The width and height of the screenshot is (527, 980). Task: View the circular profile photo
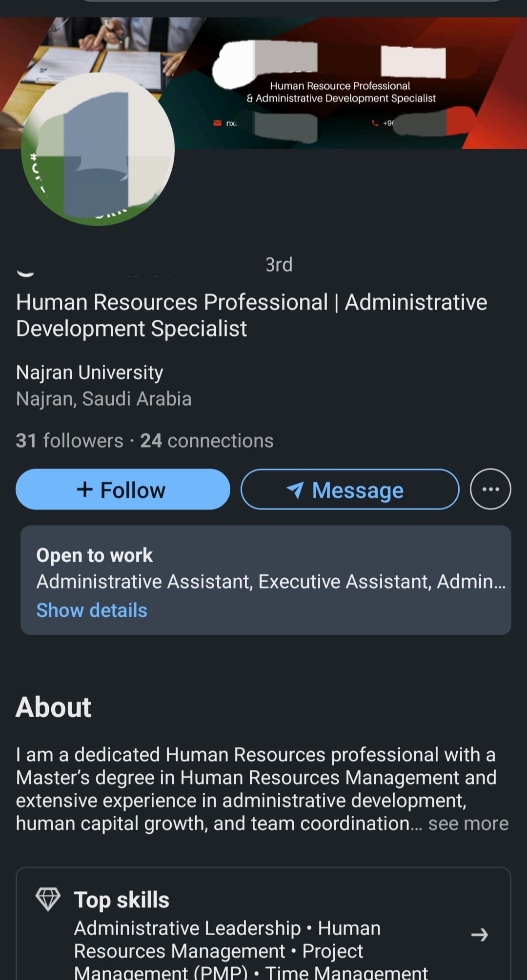(x=98, y=149)
